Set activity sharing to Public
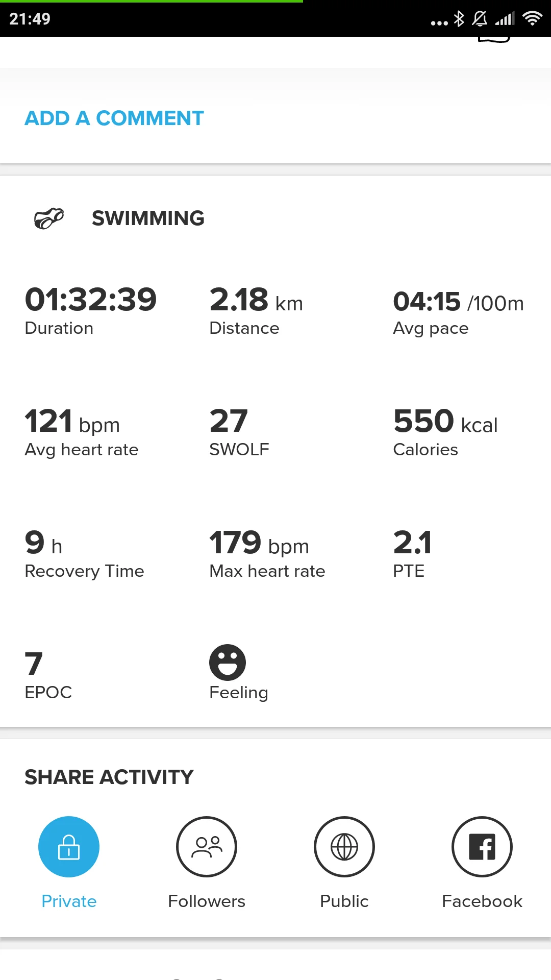551x980 pixels. pos(344,847)
